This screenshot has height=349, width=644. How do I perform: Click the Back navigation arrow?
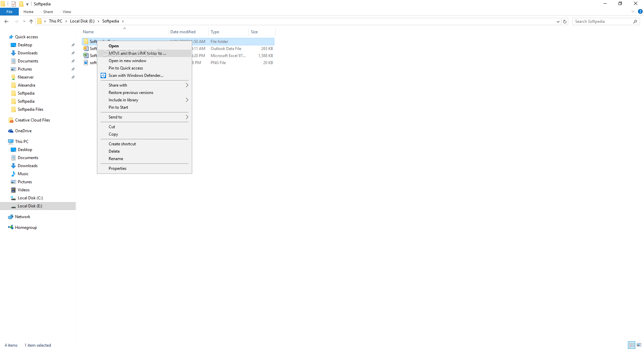coord(6,21)
